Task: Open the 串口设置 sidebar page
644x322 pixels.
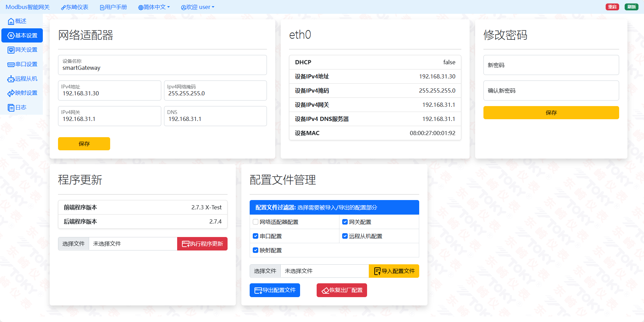Action: click(x=22, y=65)
